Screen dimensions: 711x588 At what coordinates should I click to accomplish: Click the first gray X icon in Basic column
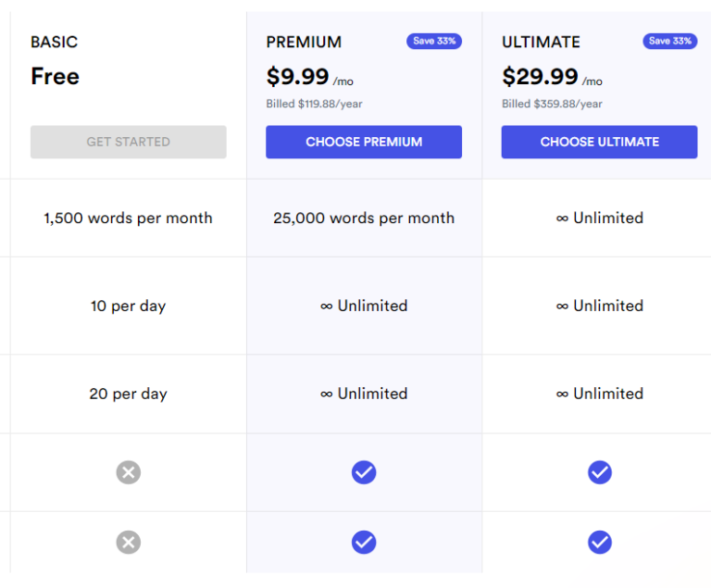pyautogui.click(x=129, y=472)
